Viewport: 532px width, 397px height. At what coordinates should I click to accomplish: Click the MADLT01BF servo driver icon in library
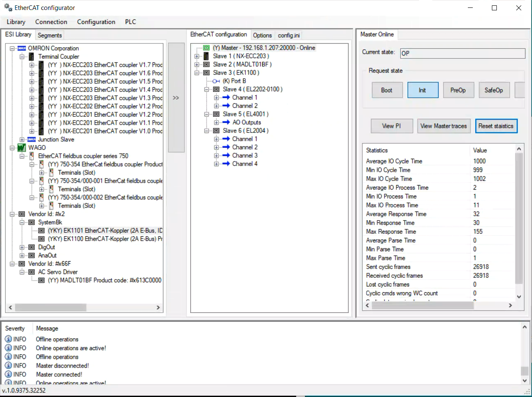(41, 280)
